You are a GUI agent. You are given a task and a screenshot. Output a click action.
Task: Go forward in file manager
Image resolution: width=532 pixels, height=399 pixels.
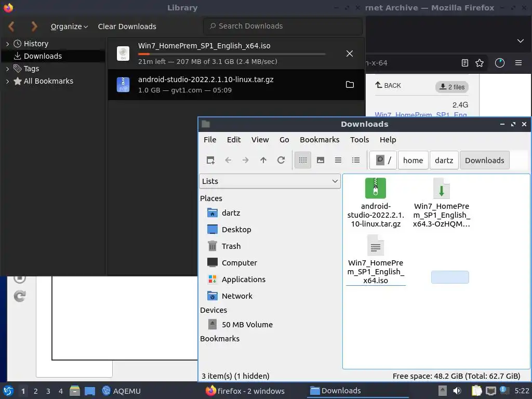click(x=246, y=160)
